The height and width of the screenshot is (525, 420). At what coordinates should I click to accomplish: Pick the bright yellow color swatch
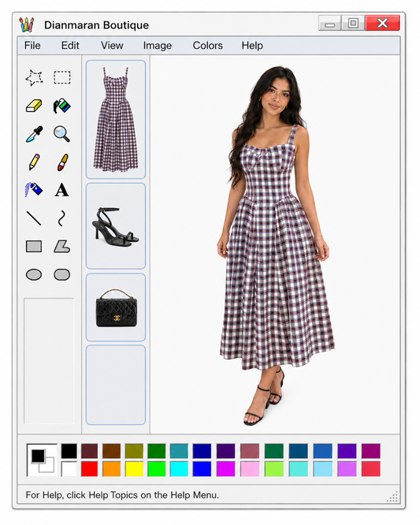point(134,469)
